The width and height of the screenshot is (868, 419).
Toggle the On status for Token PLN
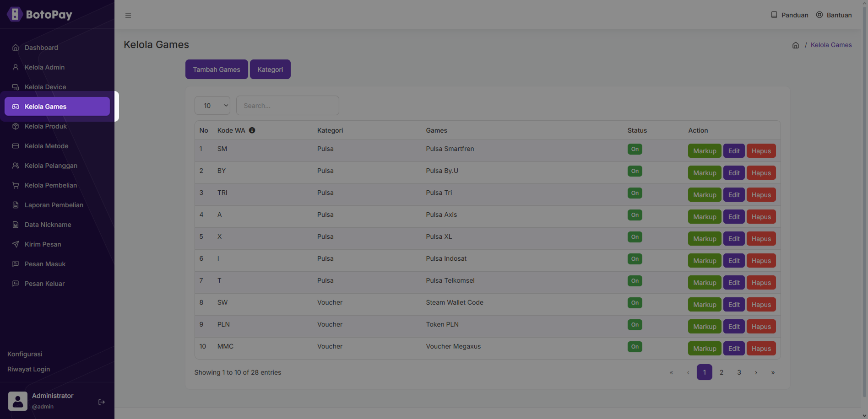pos(635,325)
